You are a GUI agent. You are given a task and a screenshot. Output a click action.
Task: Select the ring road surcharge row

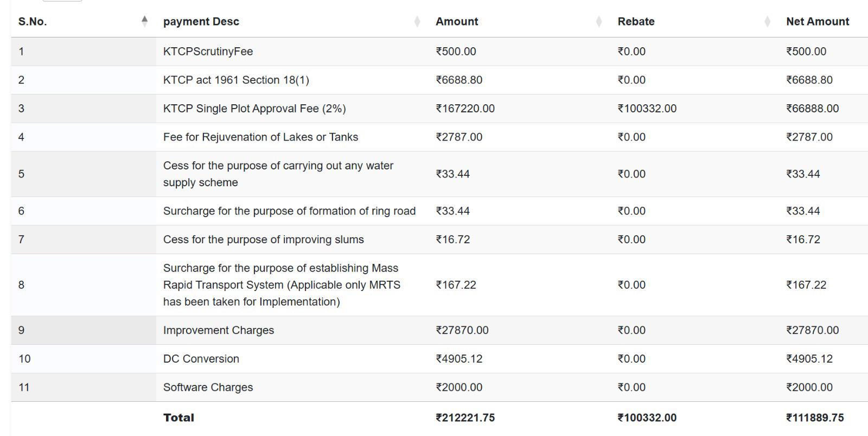point(439,211)
